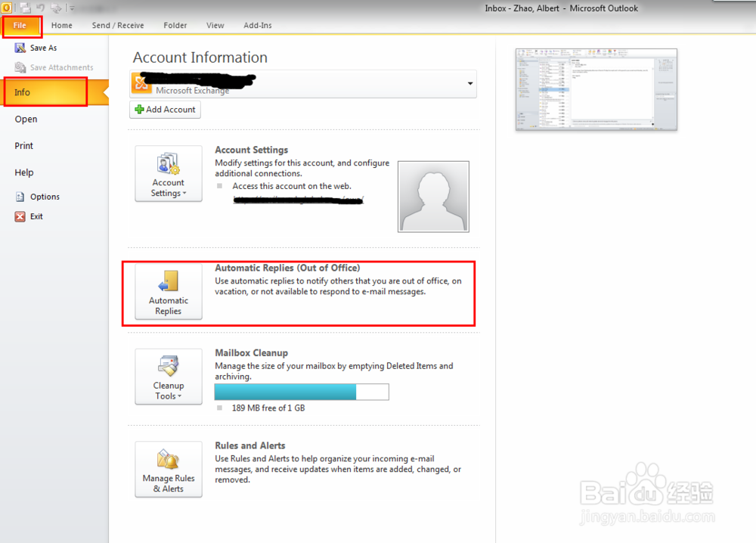Click the mailbox size progress bar
Viewport: 756px width, 543px height.
302,392
